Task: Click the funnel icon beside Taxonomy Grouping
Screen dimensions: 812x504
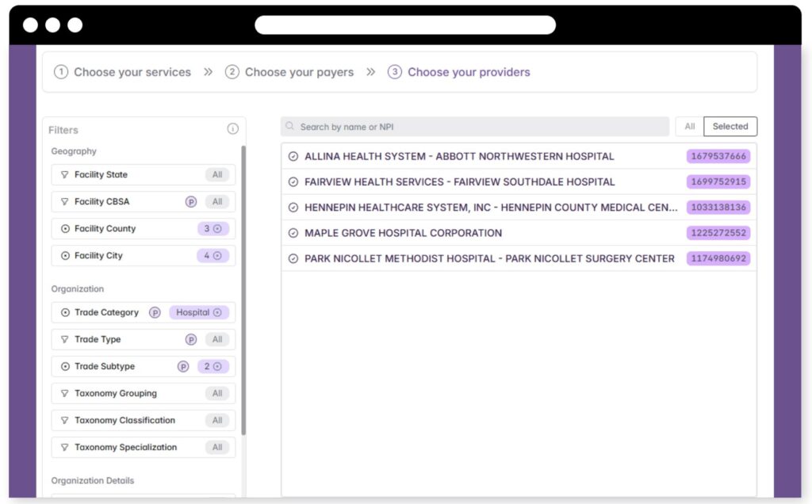Action: tap(65, 393)
